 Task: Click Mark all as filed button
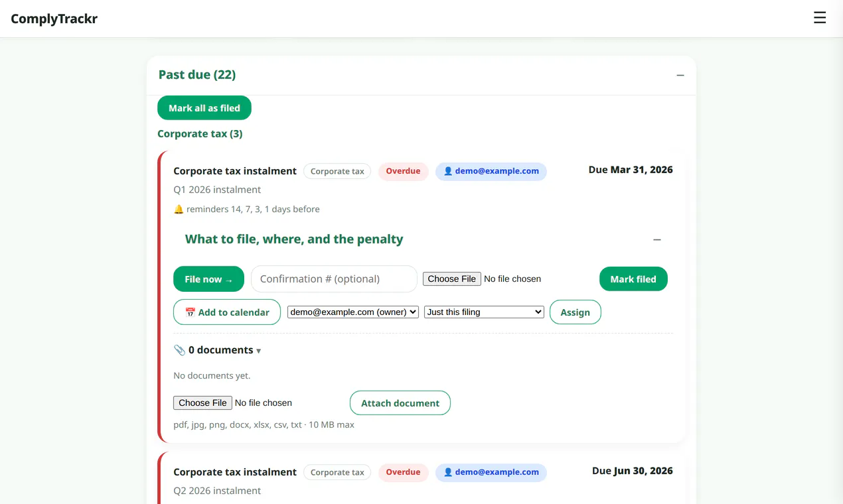[x=204, y=108]
